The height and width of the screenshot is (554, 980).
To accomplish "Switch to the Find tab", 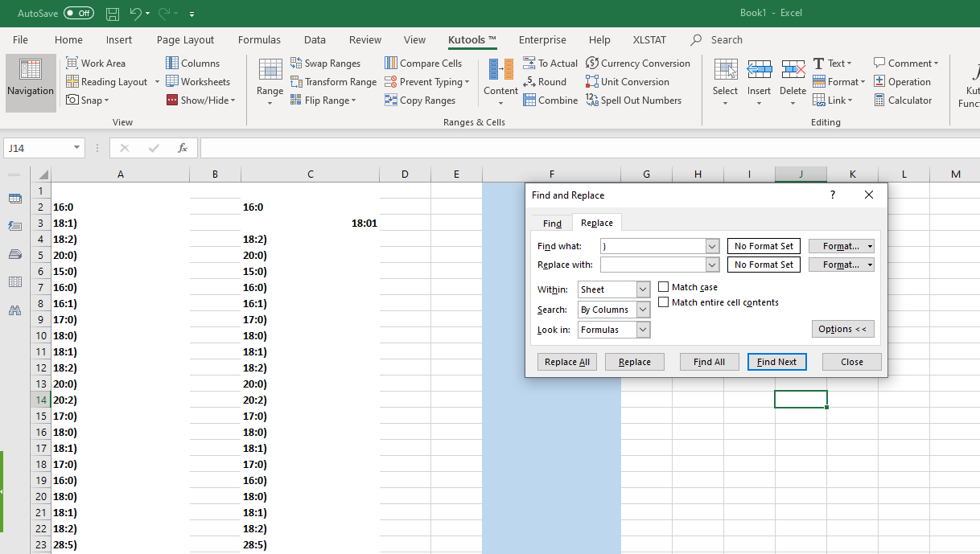I will (550, 223).
